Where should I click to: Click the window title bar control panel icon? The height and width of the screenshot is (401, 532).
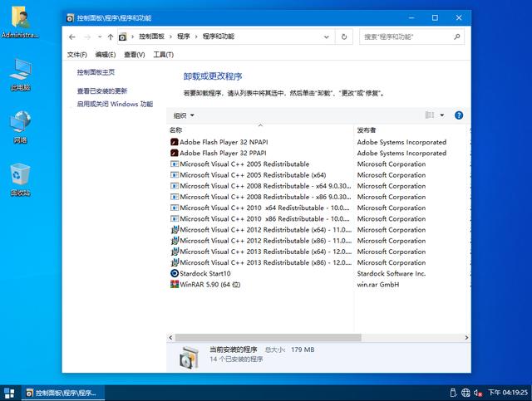tap(70, 18)
